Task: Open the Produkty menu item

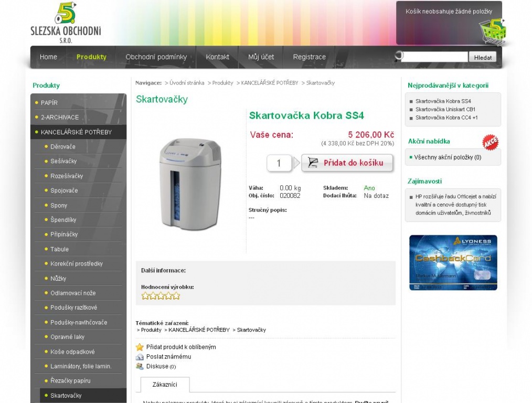Action: point(91,57)
